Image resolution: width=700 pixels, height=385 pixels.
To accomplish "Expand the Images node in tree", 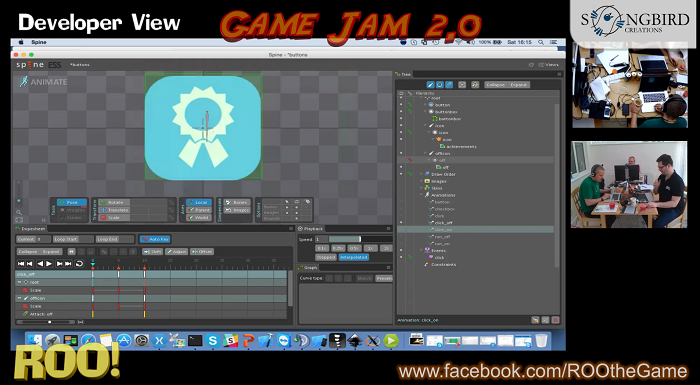I will point(421,181).
